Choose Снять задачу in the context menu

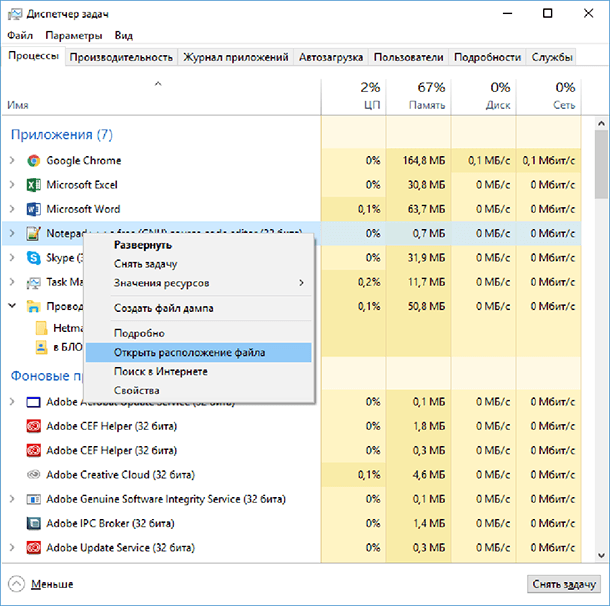(x=198, y=264)
